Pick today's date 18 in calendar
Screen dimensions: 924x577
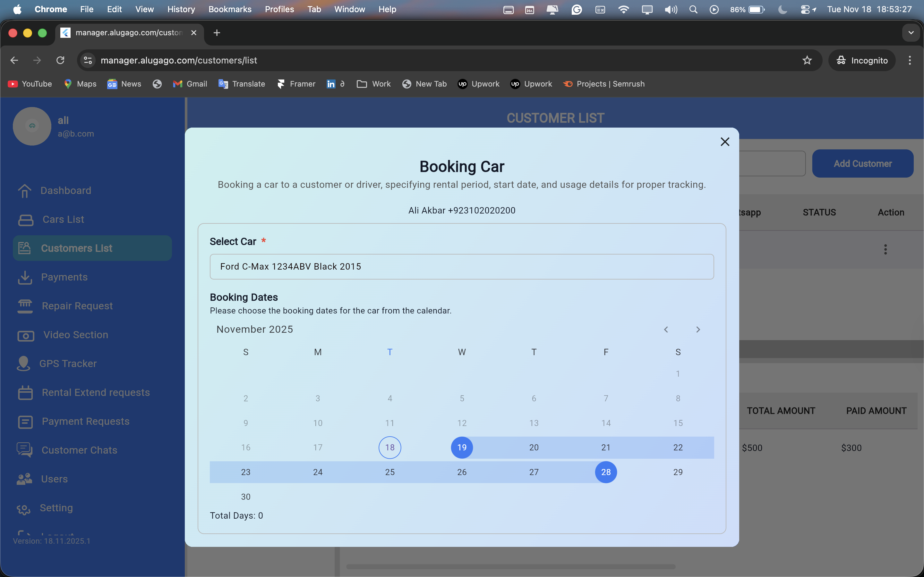tap(389, 447)
